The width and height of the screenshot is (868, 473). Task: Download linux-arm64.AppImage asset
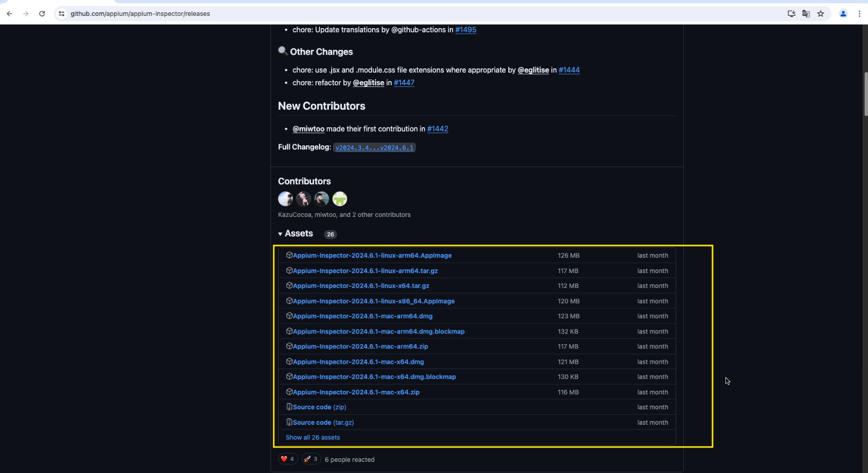click(372, 256)
